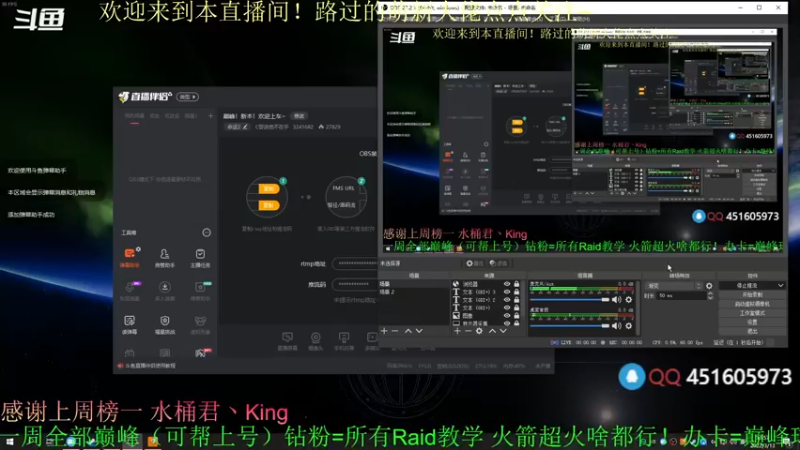This screenshot has height=450, width=800.
Task: Move the source down in OBS sources
Action: [x=503, y=331]
